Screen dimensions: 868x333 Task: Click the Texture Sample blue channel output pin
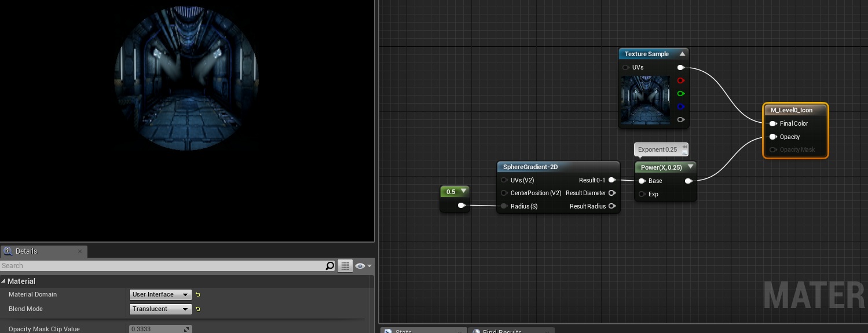[x=681, y=107]
